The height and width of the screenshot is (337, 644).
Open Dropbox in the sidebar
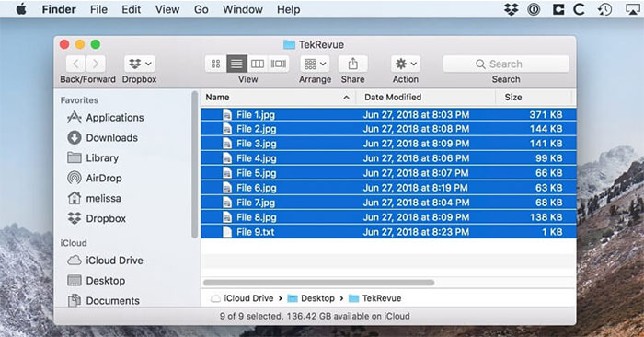coord(96,218)
